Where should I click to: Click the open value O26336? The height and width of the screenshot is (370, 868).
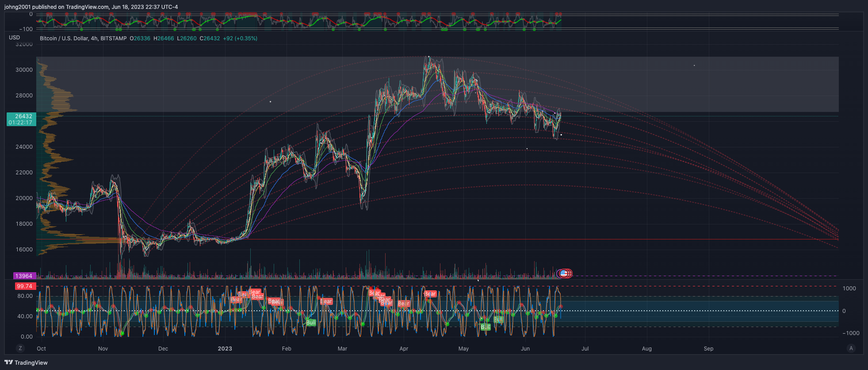(x=140, y=39)
